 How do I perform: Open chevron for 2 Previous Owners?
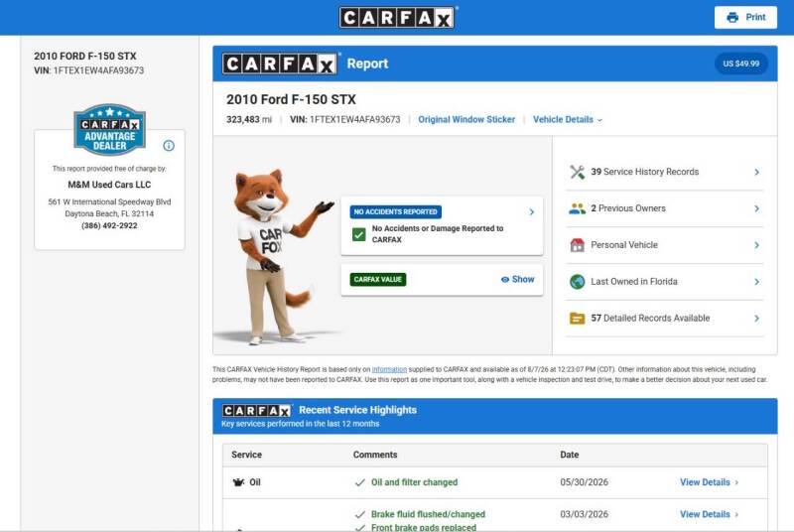[x=756, y=208]
